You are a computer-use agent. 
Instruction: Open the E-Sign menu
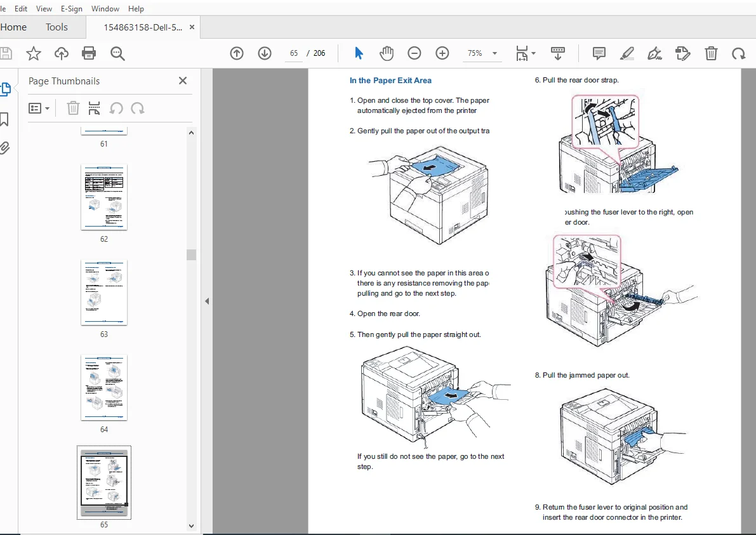pyautogui.click(x=71, y=9)
